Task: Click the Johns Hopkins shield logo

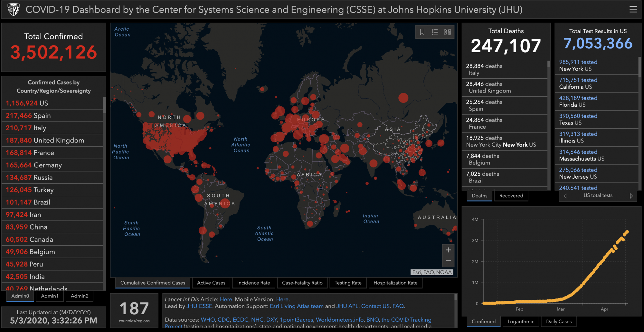Action: pyautogui.click(x=14, y=10)
